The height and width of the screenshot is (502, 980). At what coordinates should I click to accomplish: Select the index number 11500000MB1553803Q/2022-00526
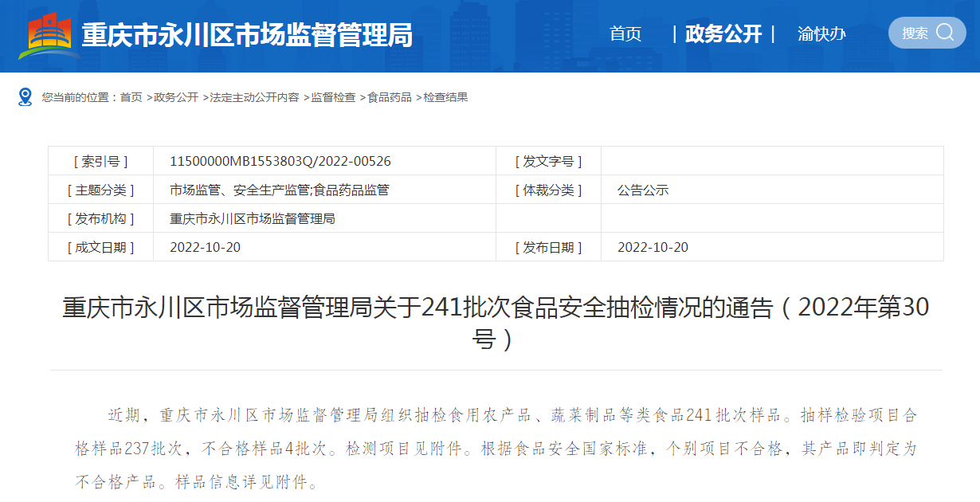[280, 161]
